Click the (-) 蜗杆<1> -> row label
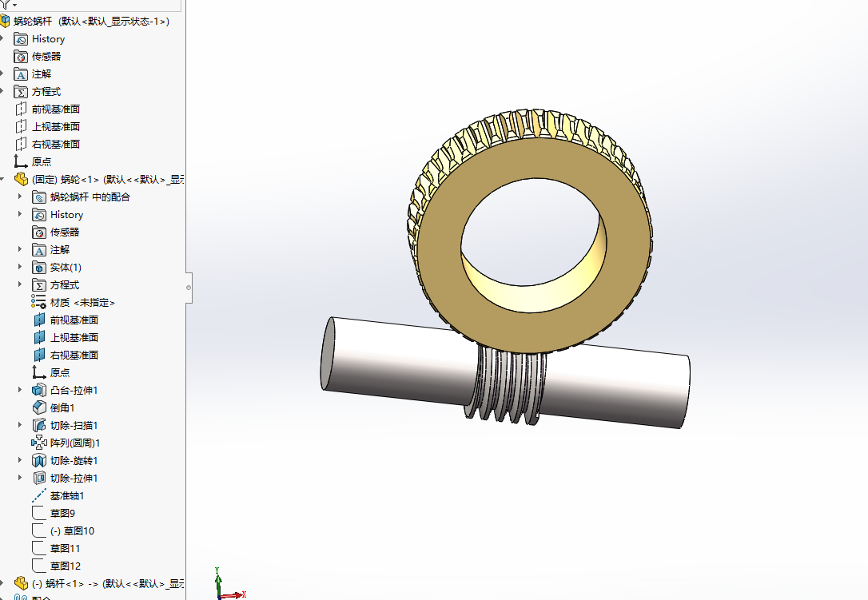The height and width of the screenshot is (600, 868). click(109, 583)
